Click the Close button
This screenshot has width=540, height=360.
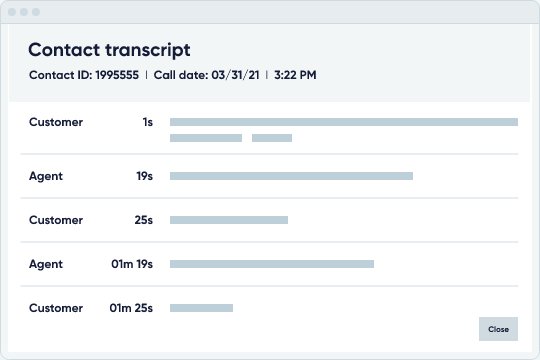pos(498,329)
